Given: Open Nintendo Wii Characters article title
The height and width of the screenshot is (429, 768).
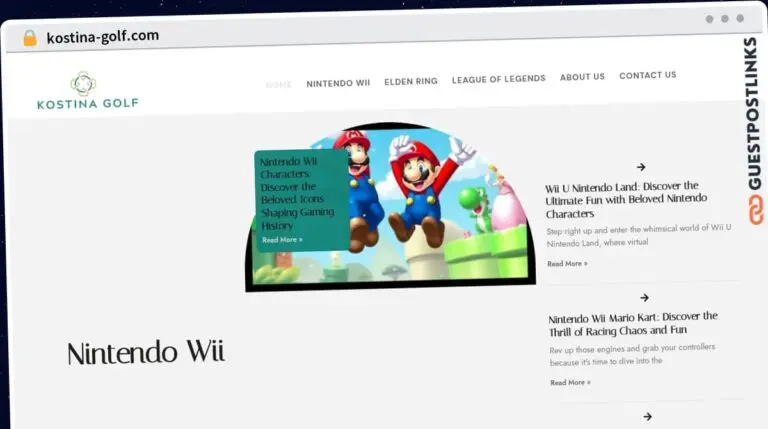Looking at the screenshot, I should [x=297, y=193].
